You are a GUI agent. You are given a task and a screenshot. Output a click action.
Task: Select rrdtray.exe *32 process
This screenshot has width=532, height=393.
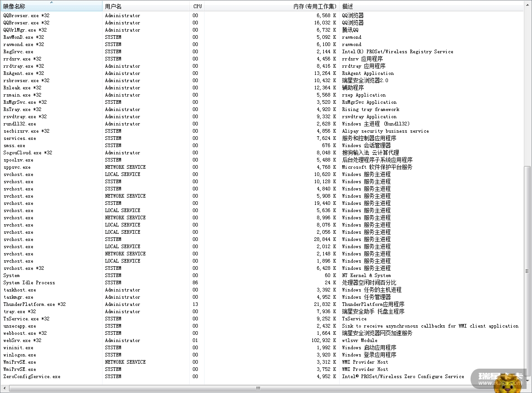[261, 66]
